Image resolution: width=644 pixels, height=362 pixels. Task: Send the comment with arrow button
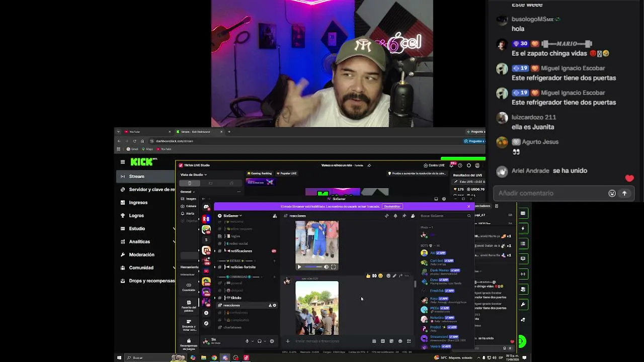[x=624, y=194]
